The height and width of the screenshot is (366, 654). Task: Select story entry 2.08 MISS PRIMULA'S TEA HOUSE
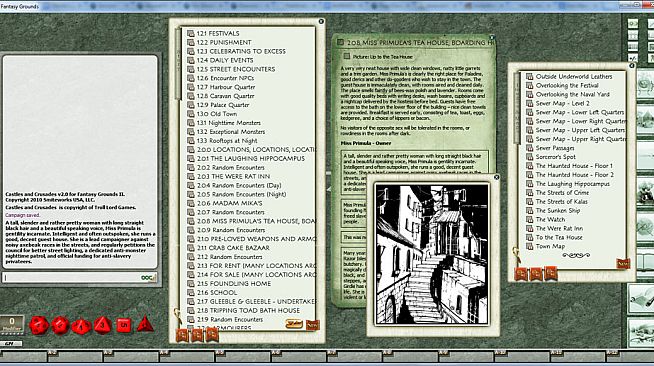point(256,221)
